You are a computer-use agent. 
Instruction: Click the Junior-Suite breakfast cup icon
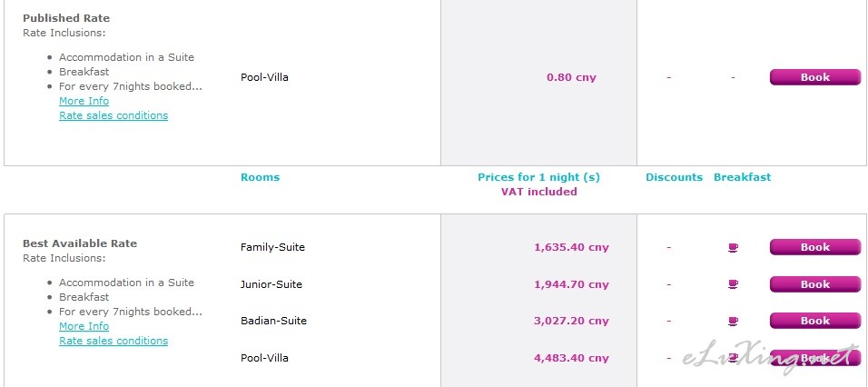click(733, 284)
